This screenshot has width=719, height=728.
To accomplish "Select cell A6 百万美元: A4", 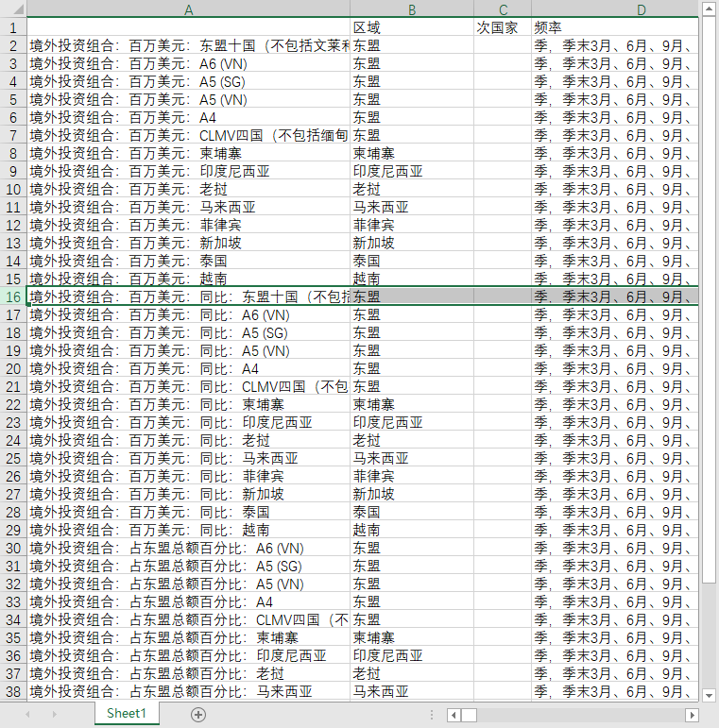I will click(188, 117).
